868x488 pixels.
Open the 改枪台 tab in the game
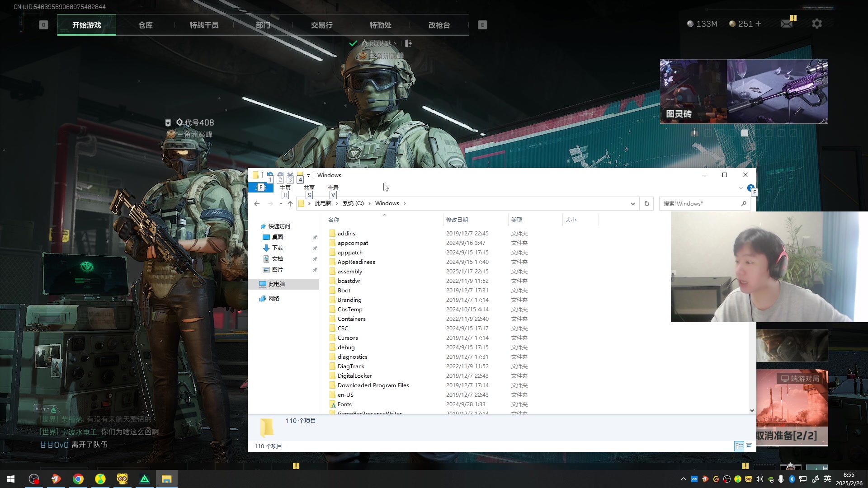pos(439,25)
